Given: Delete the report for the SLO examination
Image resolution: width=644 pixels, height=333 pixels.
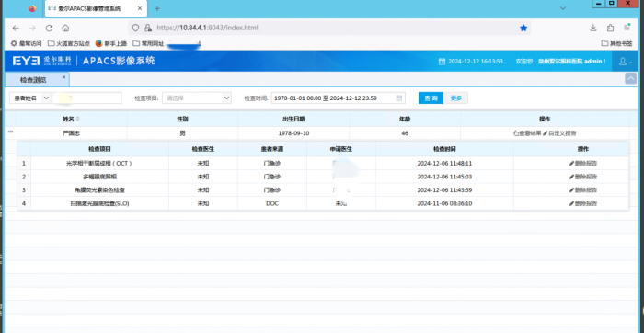Looking at the screenshot, I should coord(583,203).
